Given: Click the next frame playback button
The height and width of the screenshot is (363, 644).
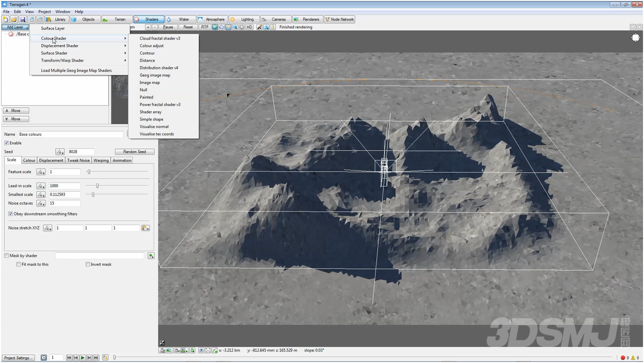Looking at the screenshot, I should [89, 357].
